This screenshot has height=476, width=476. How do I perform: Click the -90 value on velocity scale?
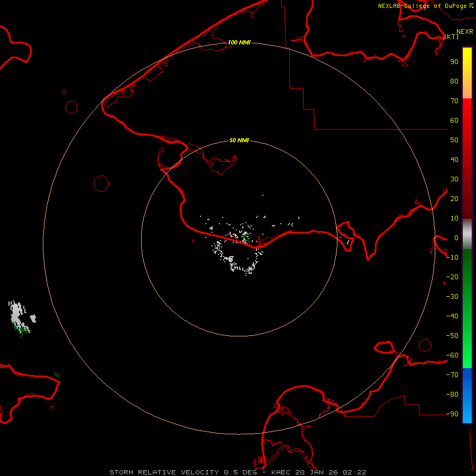coord(452,414)
